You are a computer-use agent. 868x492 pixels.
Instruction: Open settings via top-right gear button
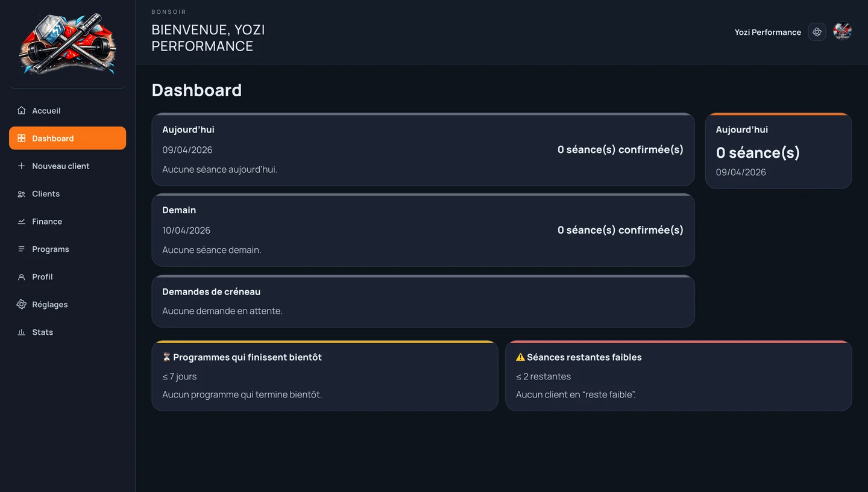click(x=817, y=32)
